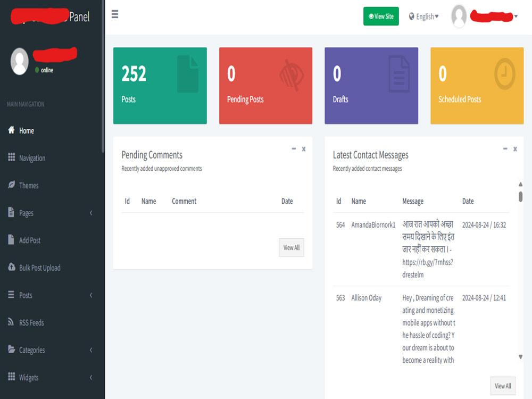Click the Posts list icon in sidebar
Image resolution: width=532 pixels, height=399 pixels.
[11, 295]
